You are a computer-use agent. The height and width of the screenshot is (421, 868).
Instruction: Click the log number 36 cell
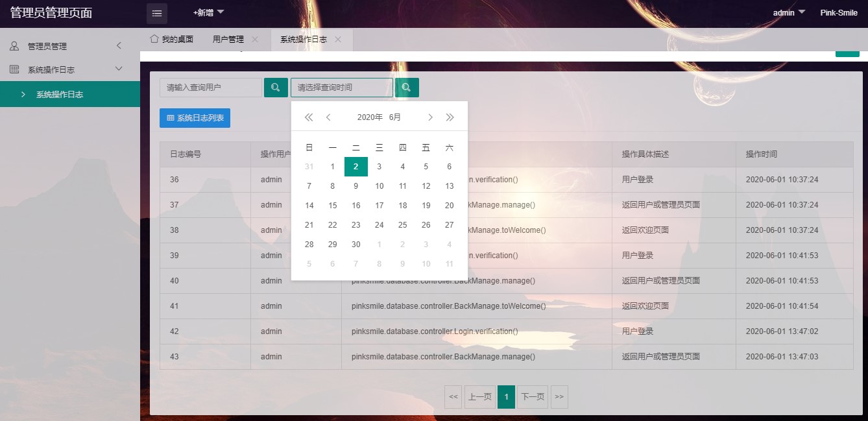point(205,180)
